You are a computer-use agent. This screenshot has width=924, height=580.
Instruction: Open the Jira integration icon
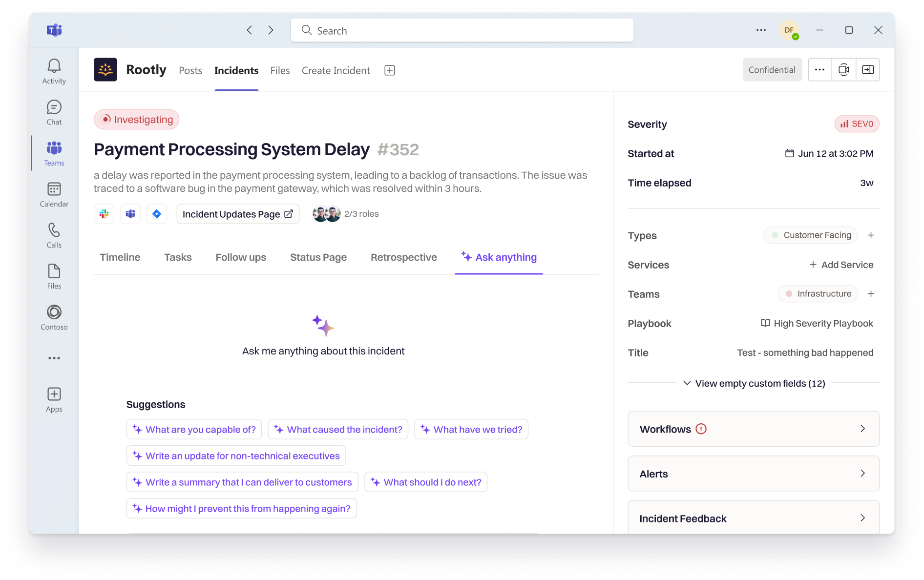157,214
